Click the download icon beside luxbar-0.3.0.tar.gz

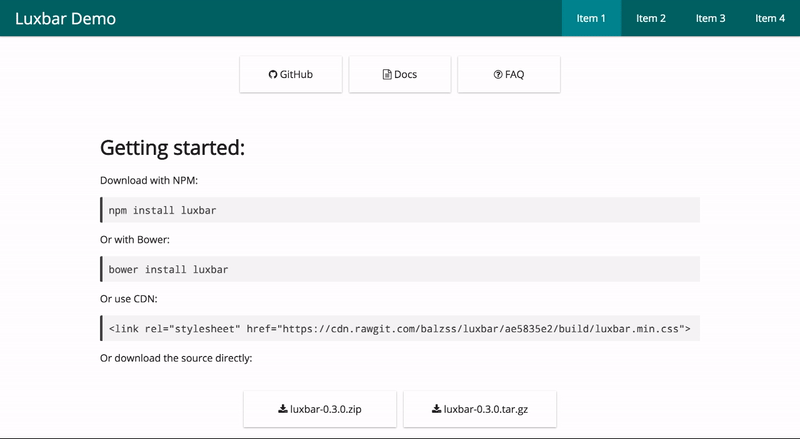click(x=436, y=409)
